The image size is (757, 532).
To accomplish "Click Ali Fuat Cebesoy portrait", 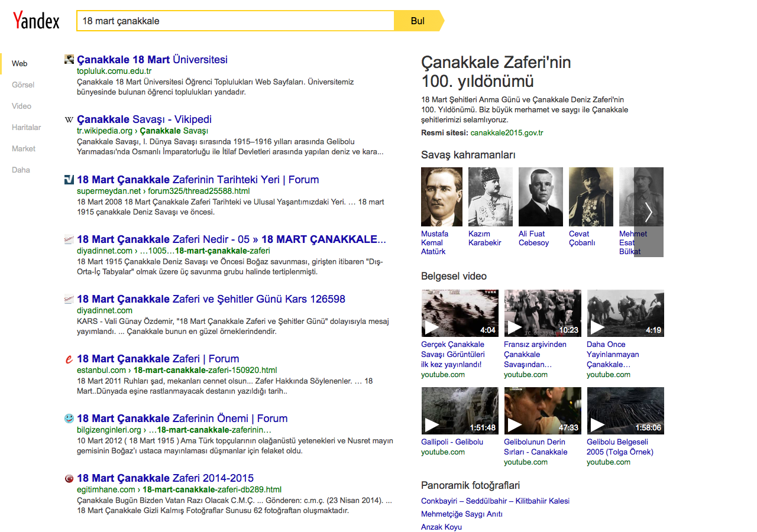I will point(541,197).
